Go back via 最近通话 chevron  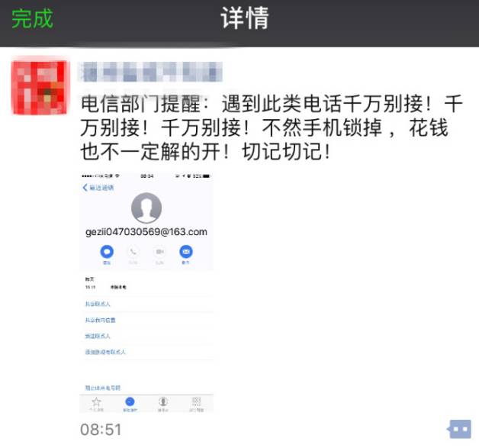click(x=98, y=188)
